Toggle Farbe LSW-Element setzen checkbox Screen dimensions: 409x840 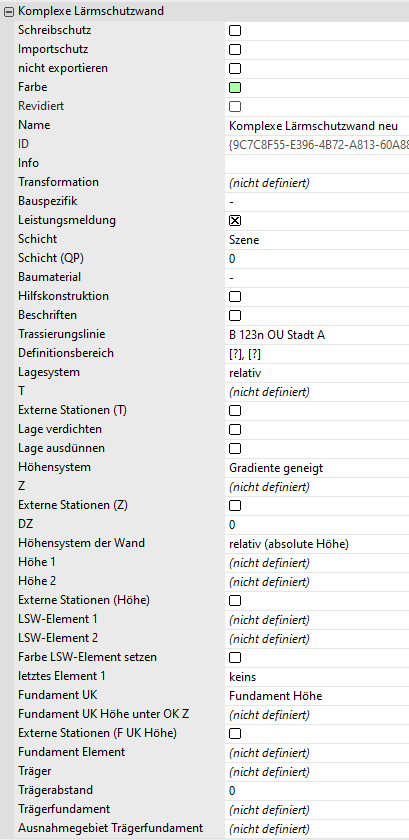235,657
